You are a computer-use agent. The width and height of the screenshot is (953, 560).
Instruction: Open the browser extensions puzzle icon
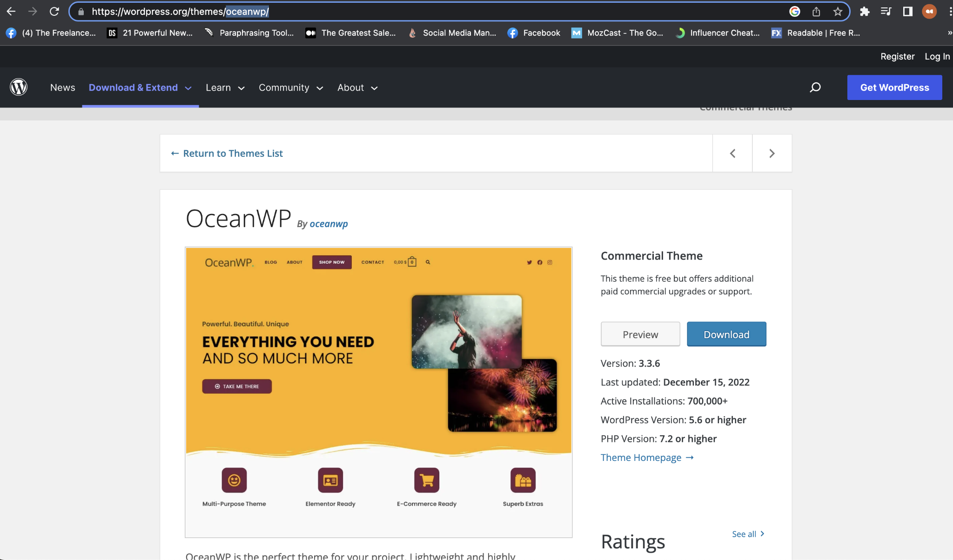click(x=865, y=11)
